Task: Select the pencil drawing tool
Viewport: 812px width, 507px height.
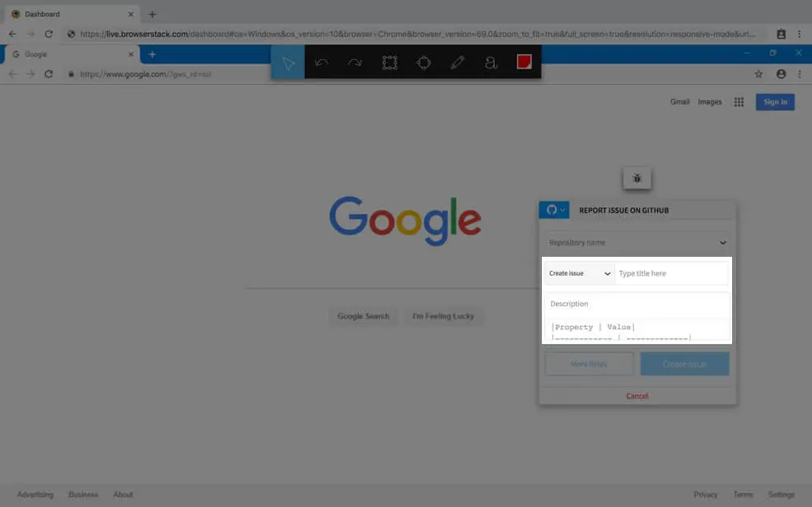Action: tap(457, 63)
